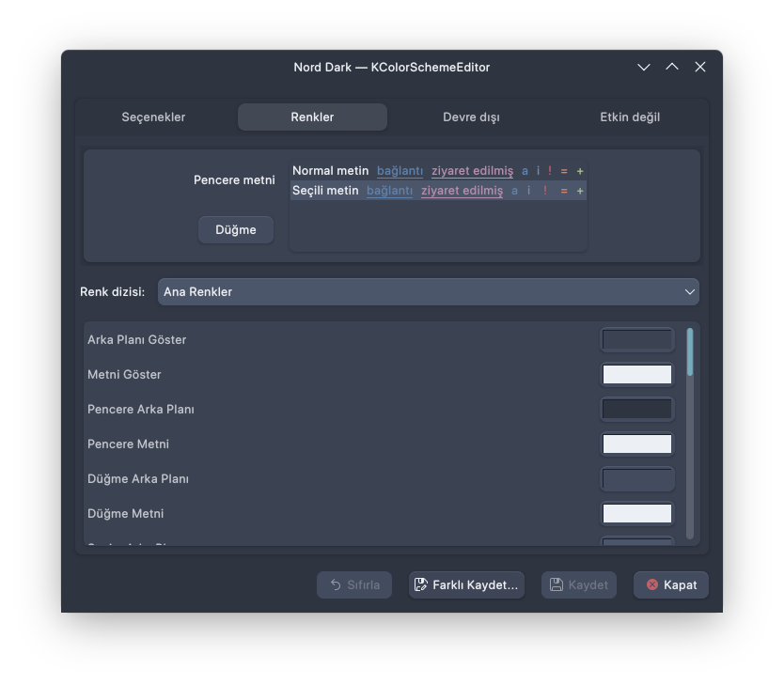Click the Normal metin preview text
This screenshot has width=784, height=685.
point(331,171)
